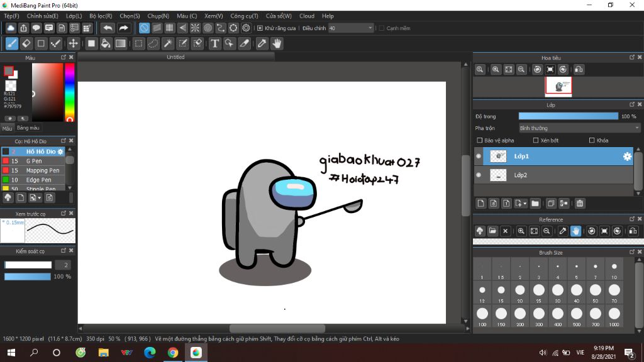Open Lớp1 layer settings gear
This screenshot has height=362, width=644.
(627, 156)
